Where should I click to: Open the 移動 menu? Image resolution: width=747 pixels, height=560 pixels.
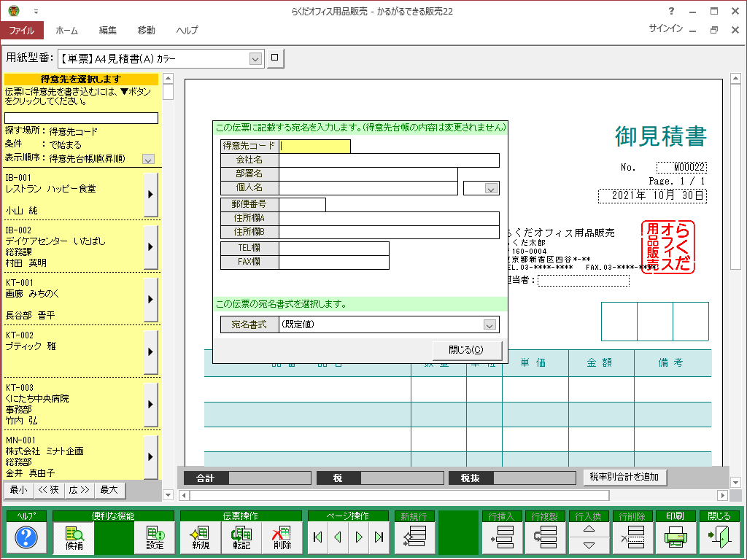click(x=146, y=30)
